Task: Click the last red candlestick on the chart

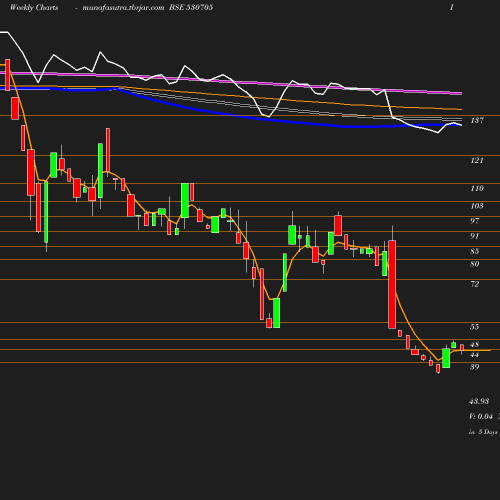Action: point(462,348)
